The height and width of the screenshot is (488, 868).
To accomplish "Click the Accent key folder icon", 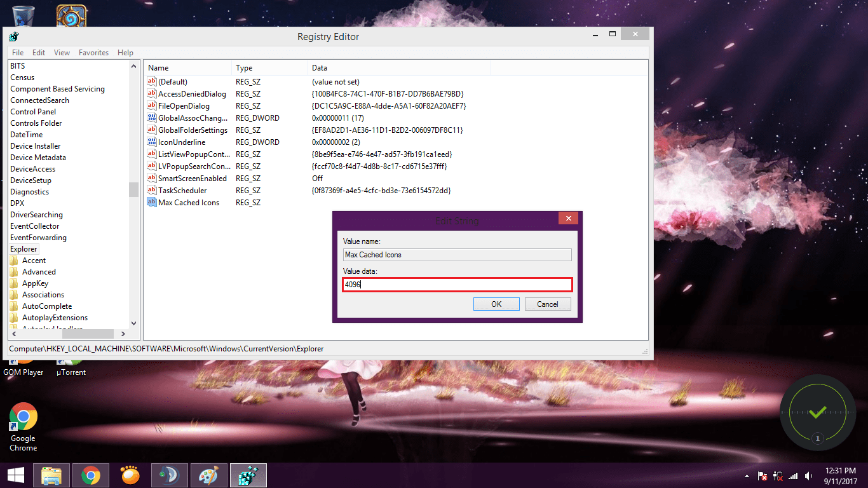I will 14,261.
